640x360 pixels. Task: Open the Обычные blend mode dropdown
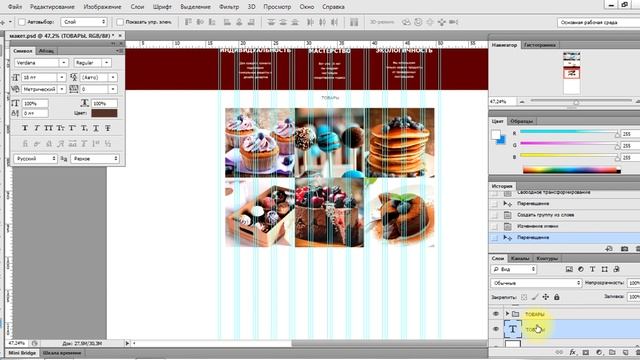tap(536, 283)
